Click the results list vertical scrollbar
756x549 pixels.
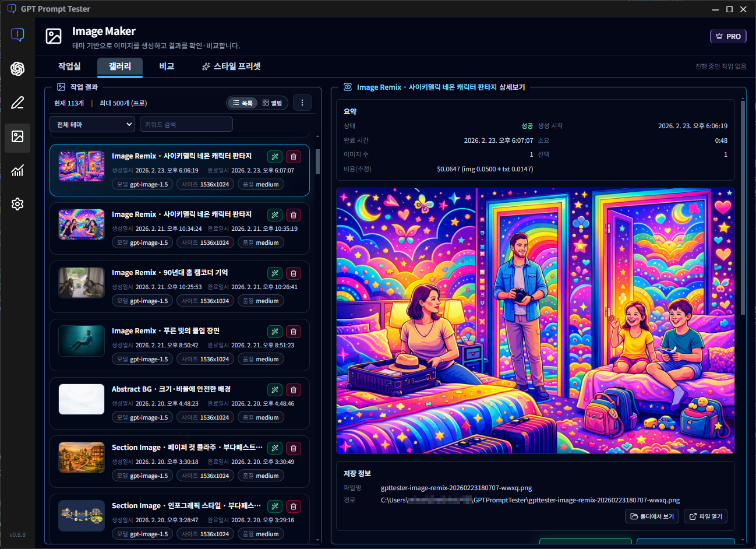coord(317,162)
